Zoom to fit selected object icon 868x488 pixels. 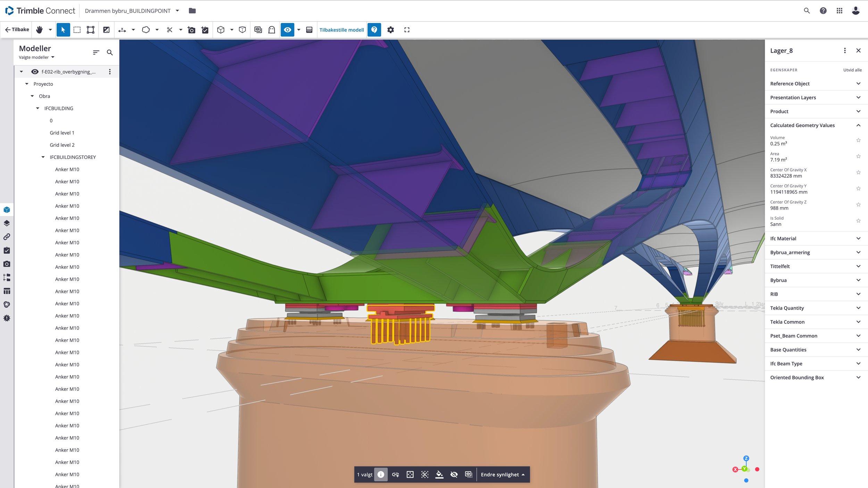click(x=410, y=474)
